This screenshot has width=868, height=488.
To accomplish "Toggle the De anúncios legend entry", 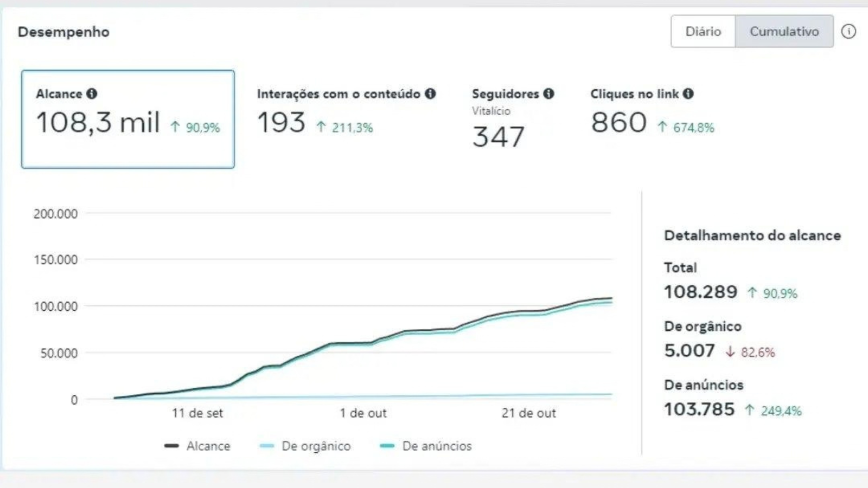I will (426, 446).
